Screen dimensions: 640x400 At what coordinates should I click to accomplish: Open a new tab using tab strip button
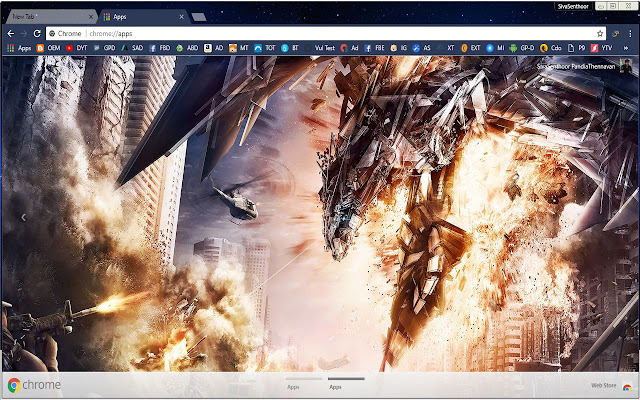[199, 17]
